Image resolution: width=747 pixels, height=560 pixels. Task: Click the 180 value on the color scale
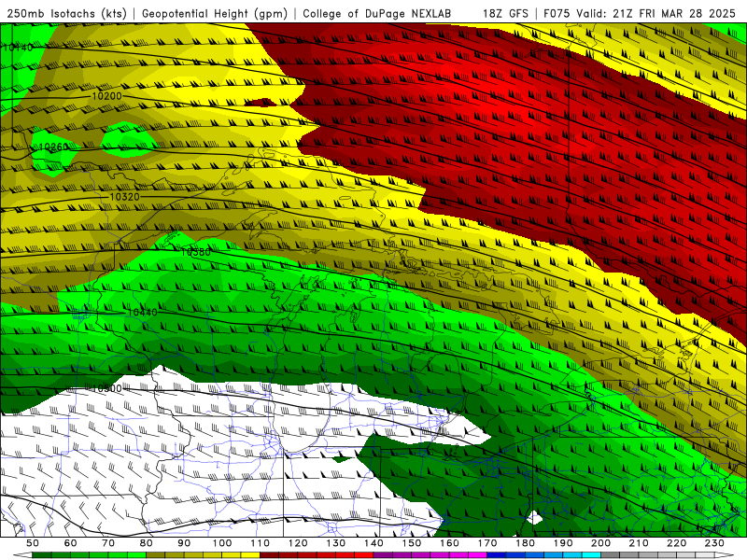point(525,543)
